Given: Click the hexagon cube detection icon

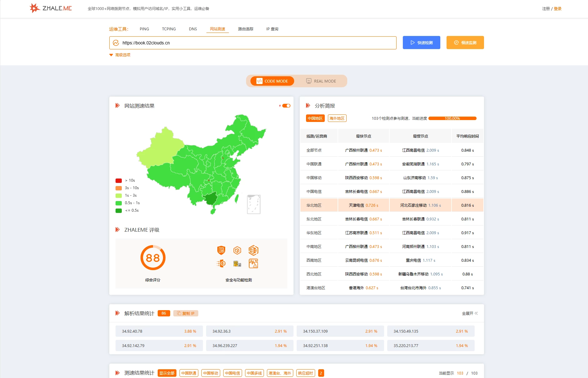Looking at the screenshot, I should [237, 250].
